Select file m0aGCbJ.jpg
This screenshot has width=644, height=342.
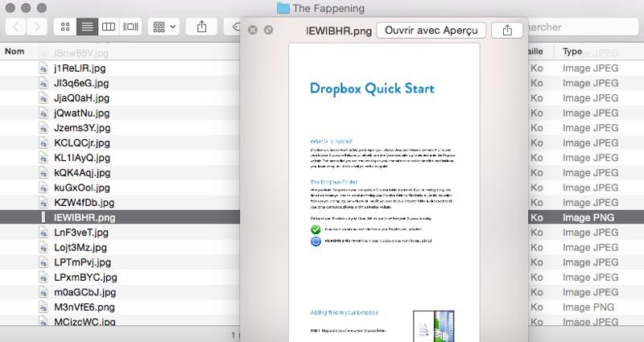pyautogui.click(x=85, y=292)
